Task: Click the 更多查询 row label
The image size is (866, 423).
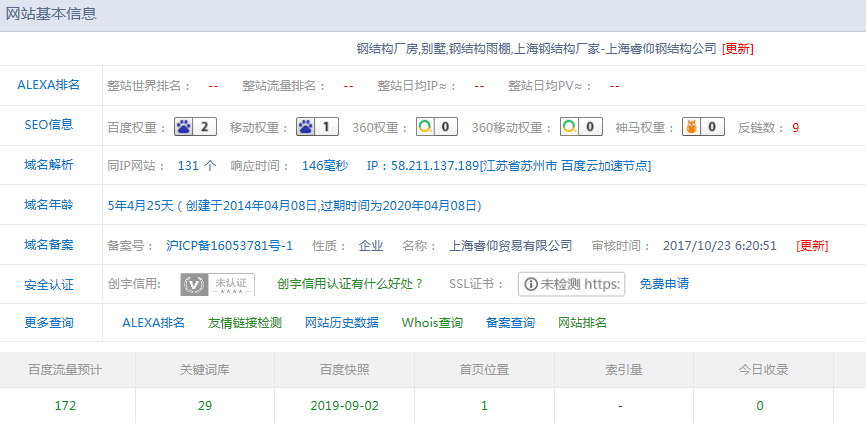Action: pyautogui.click(x=49, y=322)
